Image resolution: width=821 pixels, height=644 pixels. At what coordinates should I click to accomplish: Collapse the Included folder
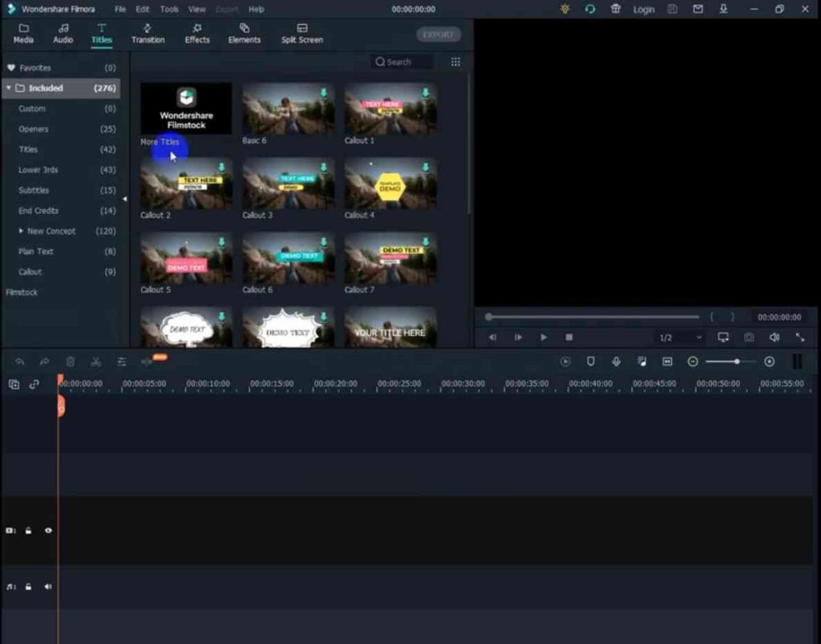click(x=9, y=88)
